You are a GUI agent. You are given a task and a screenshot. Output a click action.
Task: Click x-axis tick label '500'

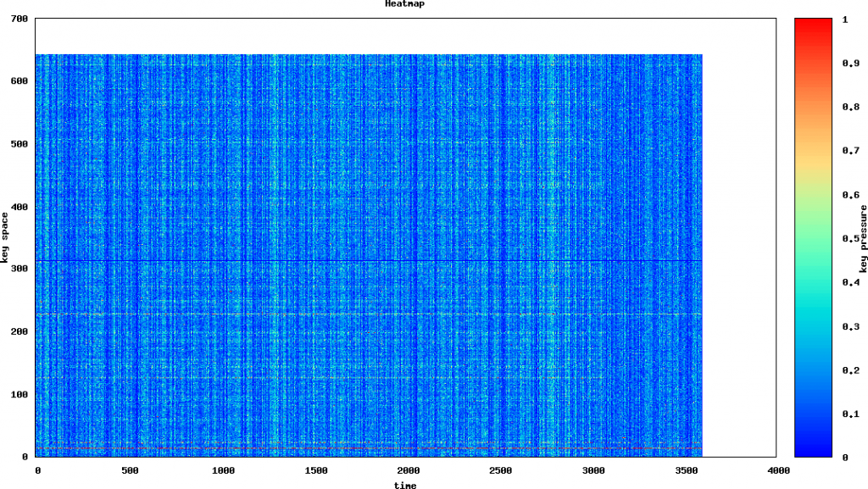[130, 470]
